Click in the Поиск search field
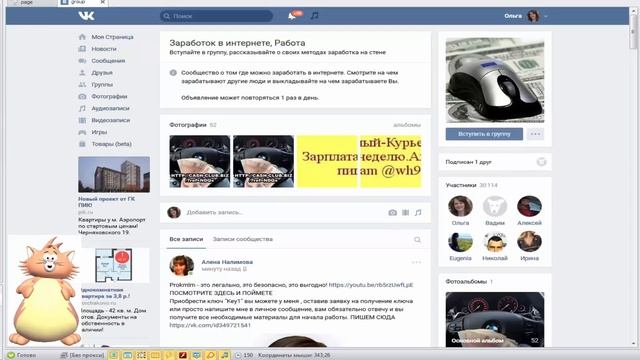Image resolution: width=640 pixels, height=360 pixels. 216,16
